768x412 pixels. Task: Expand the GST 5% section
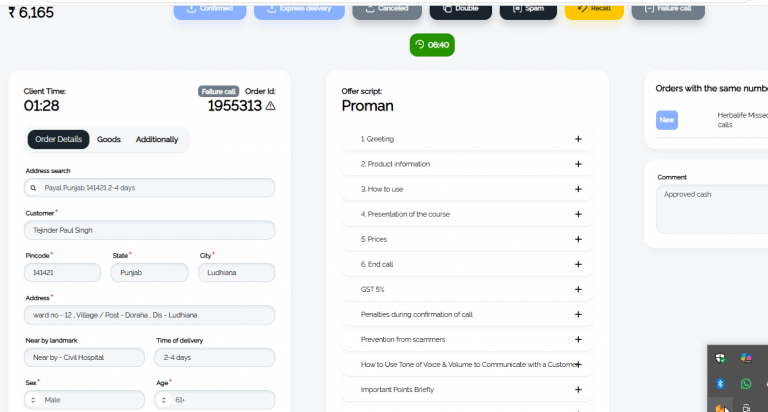pos(467,290)
